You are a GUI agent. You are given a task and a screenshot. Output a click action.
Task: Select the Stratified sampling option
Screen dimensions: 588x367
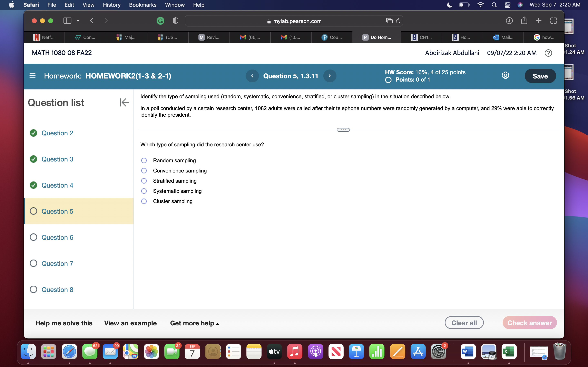144,181
